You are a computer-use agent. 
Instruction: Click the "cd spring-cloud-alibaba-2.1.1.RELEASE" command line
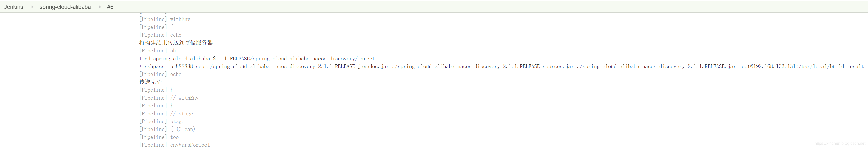[257, 59]
